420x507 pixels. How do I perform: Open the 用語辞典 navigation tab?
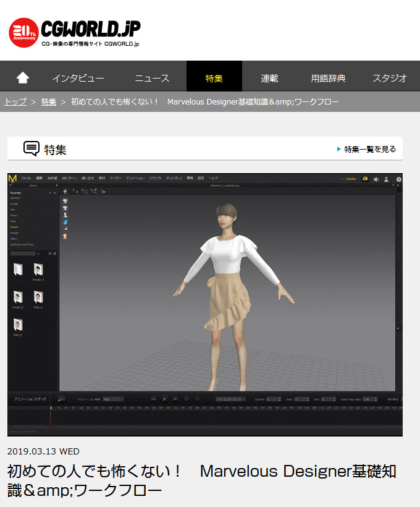[x=328, y=79]
